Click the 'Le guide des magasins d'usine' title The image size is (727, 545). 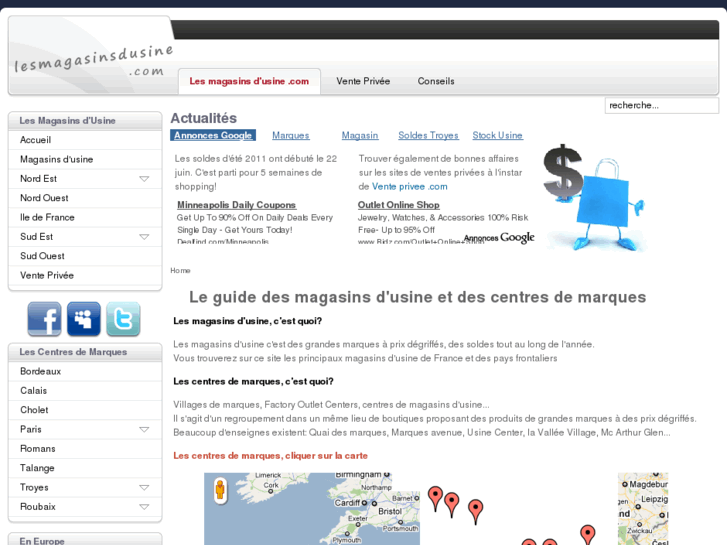click(417, 297)
